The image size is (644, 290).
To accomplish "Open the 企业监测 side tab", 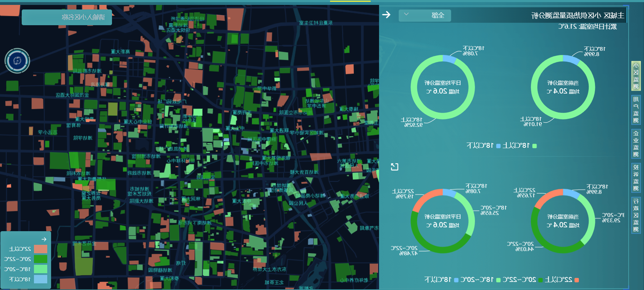I will (636, 144).
